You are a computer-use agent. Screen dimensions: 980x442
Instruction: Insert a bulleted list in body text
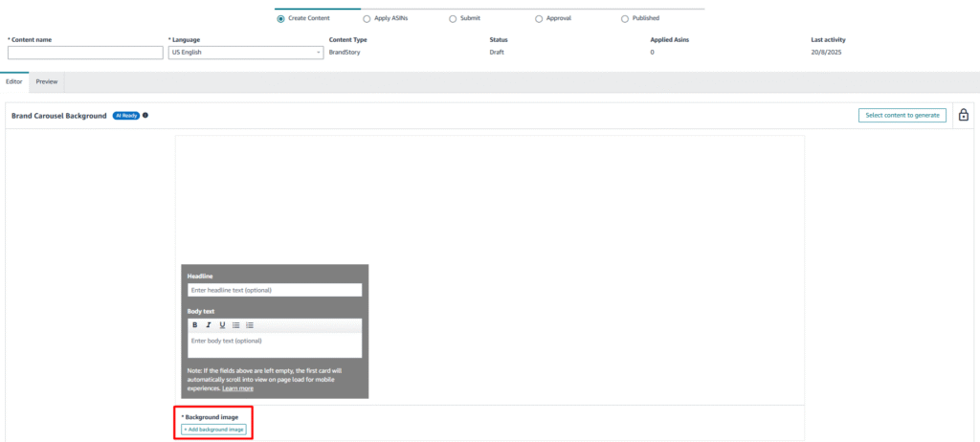pyautogui.click(x=236, y=325)
